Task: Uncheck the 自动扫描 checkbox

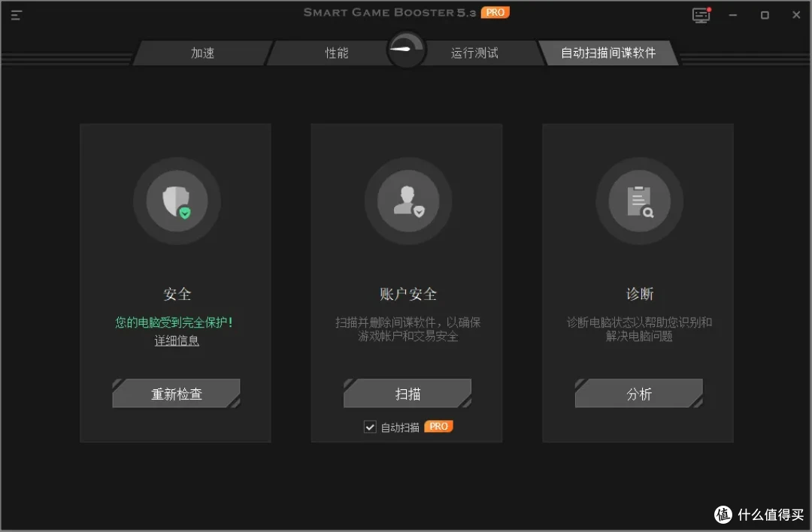Action: click(x=370, y=427)
